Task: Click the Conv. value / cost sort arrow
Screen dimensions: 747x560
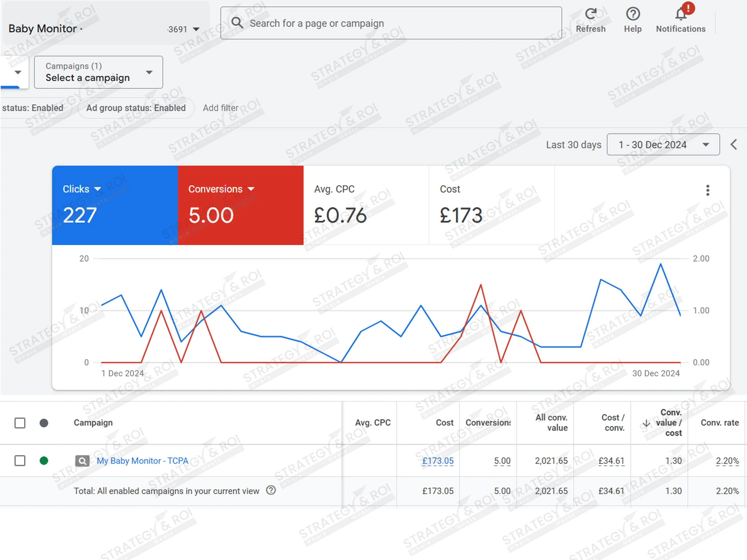Action: point(646,423)
